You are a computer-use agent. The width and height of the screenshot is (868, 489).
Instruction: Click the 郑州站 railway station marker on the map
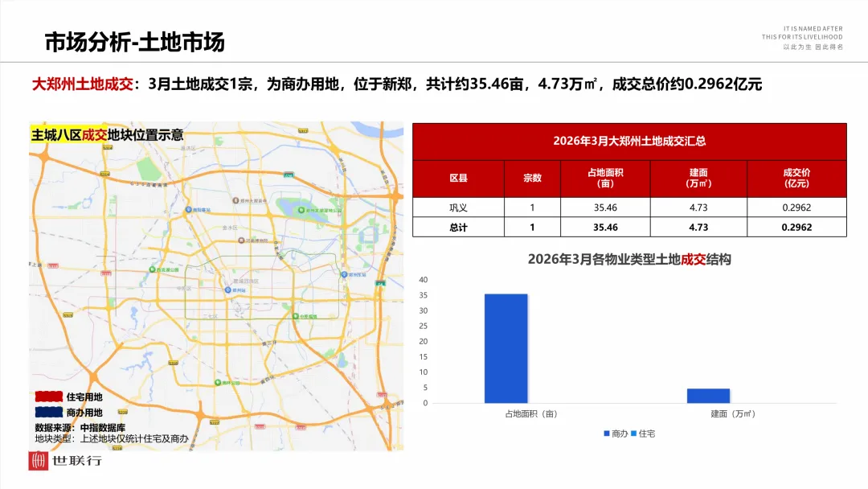tap(228, 290)
